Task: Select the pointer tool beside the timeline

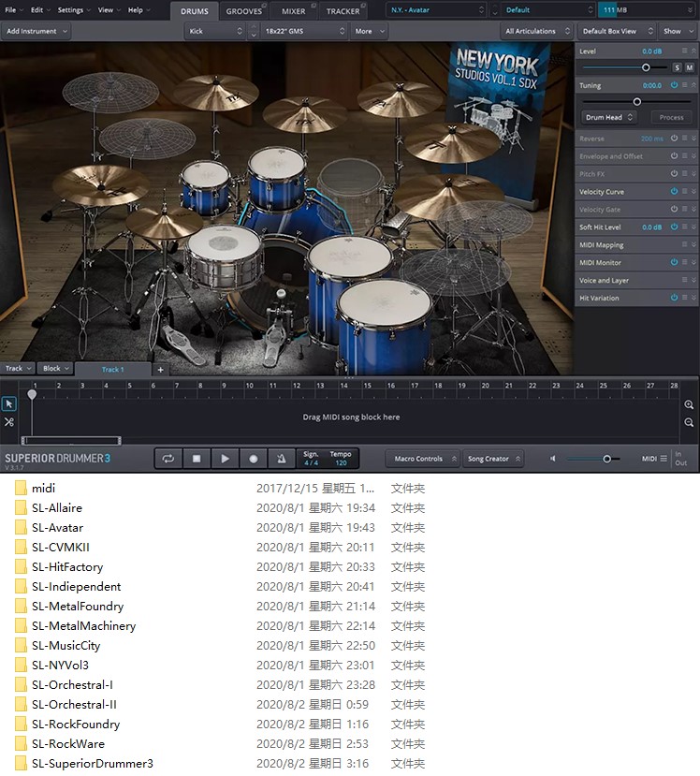Action: coord(9,403)
